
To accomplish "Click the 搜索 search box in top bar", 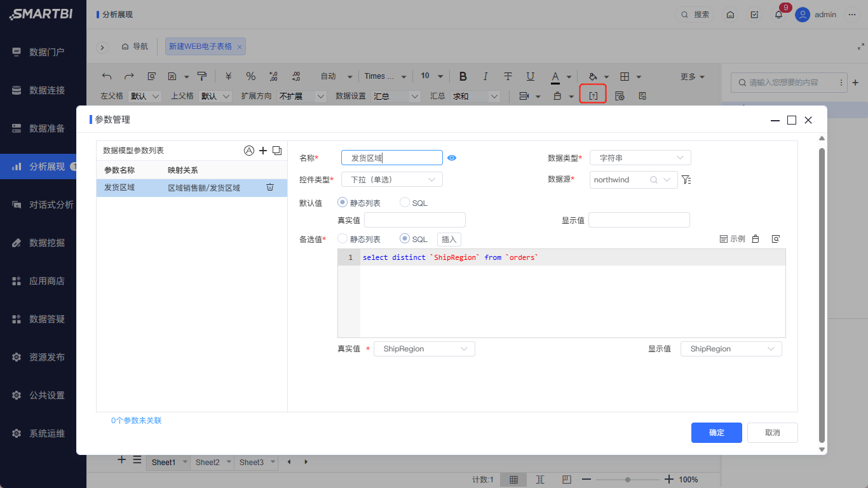I will click(x=695, y=15).
